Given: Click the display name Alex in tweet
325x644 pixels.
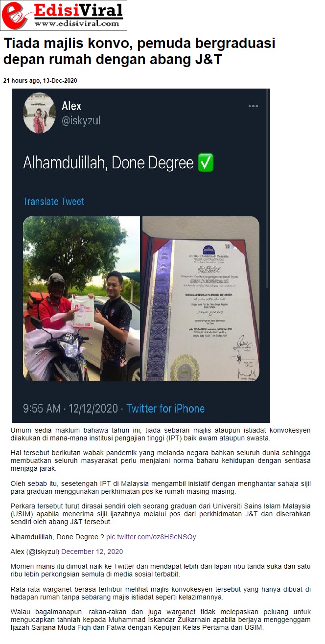Looking at the screenshot, I should 71,106.
